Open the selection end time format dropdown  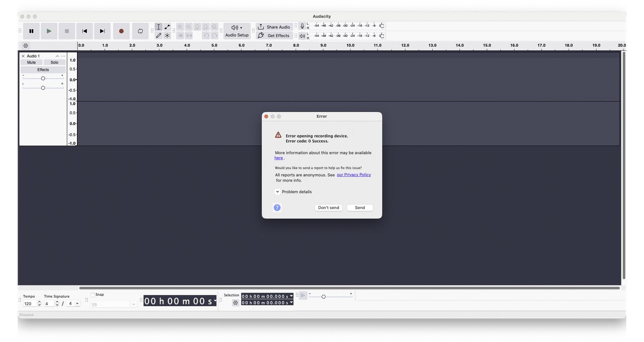pos(291,303)
